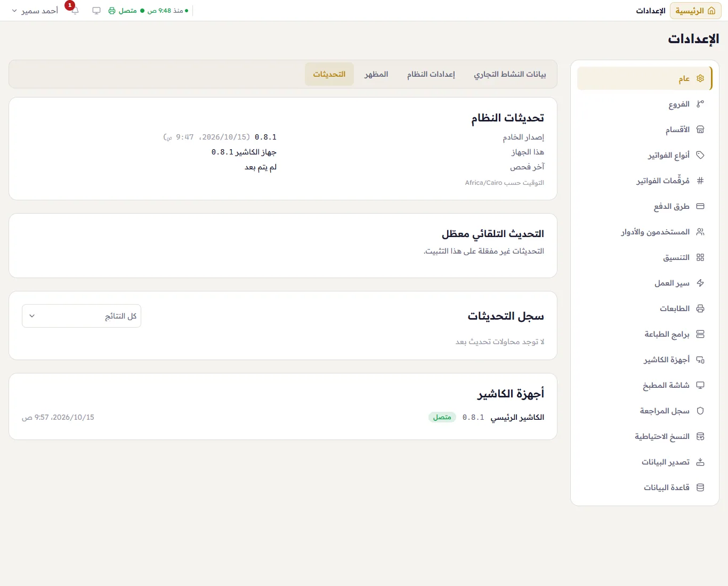Expand the كل النتائج filter dropdown

[82, 316]
